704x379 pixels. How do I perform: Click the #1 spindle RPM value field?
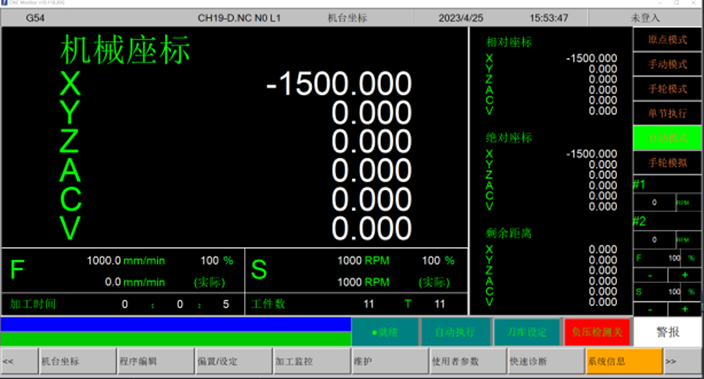tap(655, 203)
